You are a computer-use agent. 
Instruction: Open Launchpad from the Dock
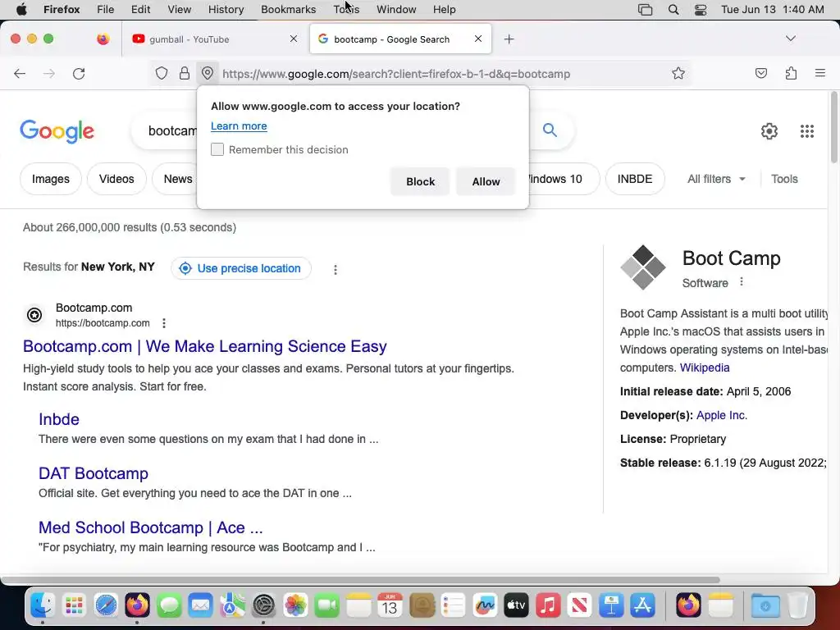(74, 605)
